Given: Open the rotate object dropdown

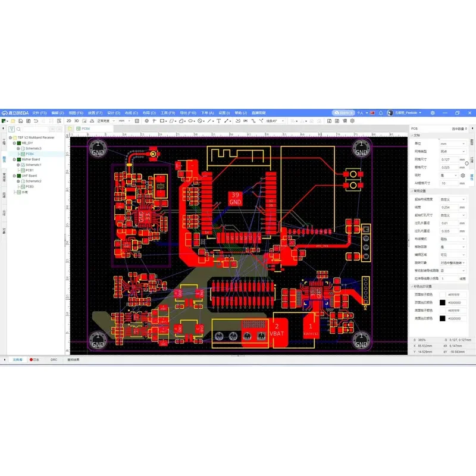Looking at the screenshot, I should pyautogui.click(x=453, y=262).
